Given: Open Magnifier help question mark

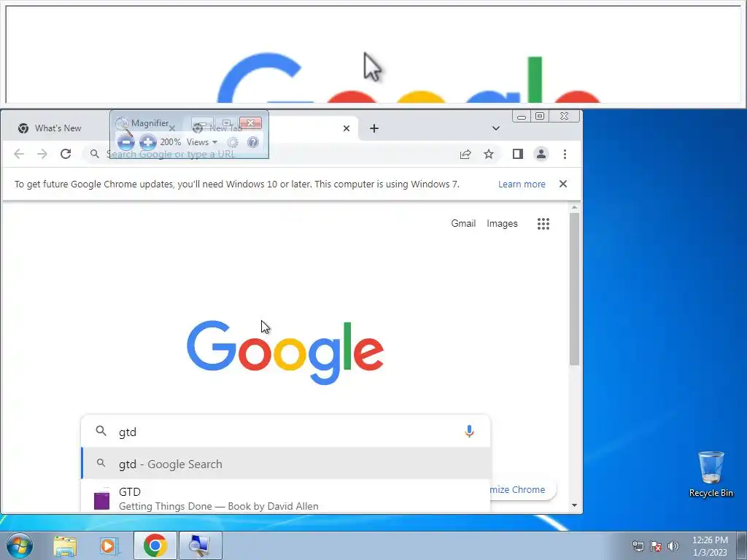Looking at the screenshot, I should point(253,142).
